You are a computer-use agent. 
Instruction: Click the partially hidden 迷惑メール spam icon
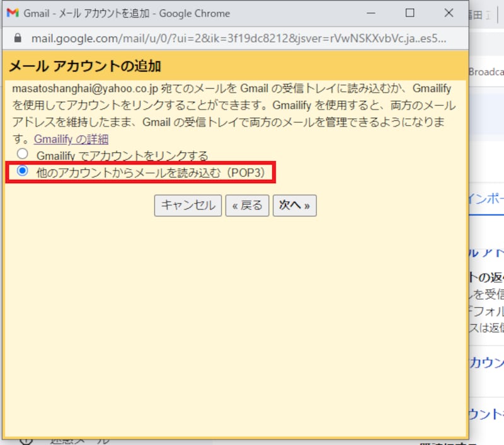[x=26, y=439]
